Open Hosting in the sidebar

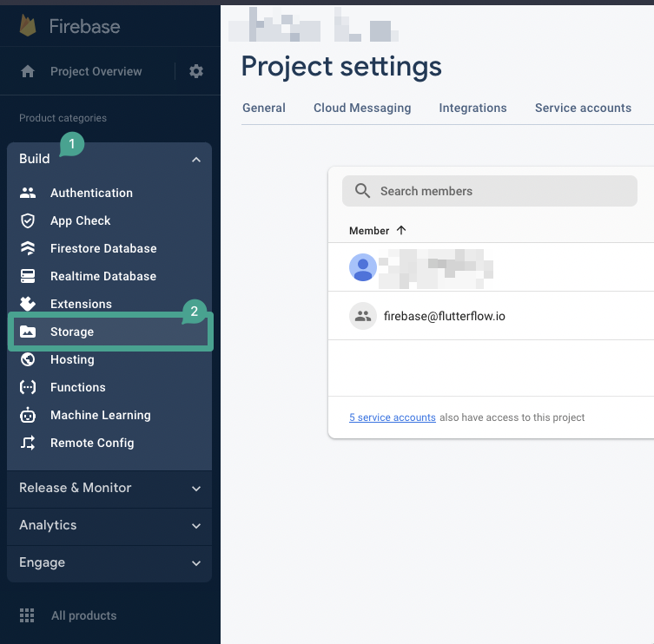coord(72,359)
